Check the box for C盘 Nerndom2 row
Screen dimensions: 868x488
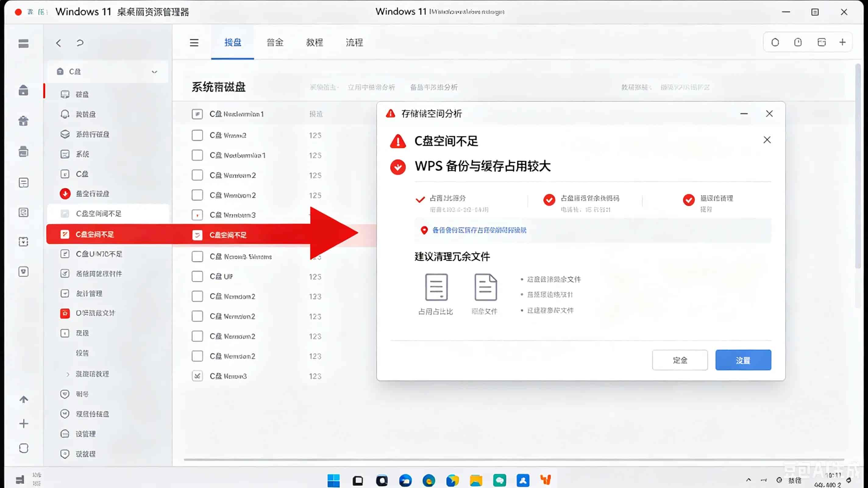(197, 296)
